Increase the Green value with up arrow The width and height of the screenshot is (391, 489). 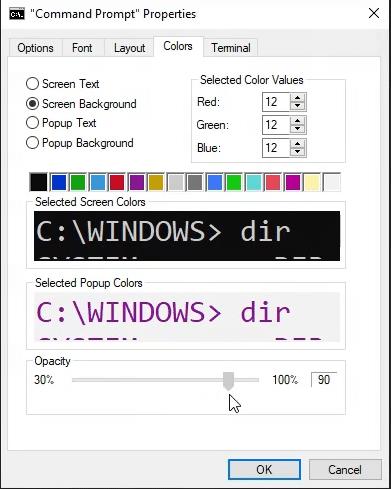click(x=298, y=121)
